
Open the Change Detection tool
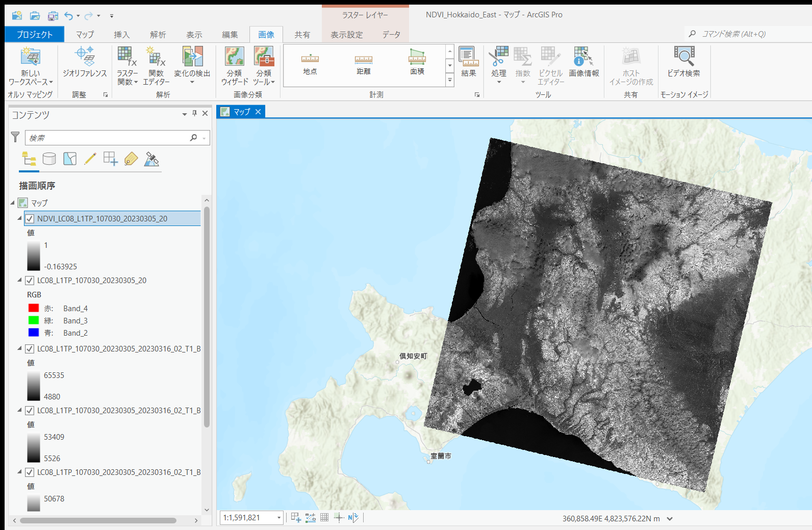pos(192,65)
